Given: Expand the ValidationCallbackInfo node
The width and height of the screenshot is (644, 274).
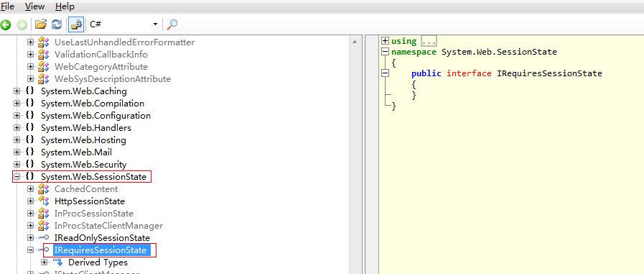Looking at the screenshot, I should tap(30, 55).
